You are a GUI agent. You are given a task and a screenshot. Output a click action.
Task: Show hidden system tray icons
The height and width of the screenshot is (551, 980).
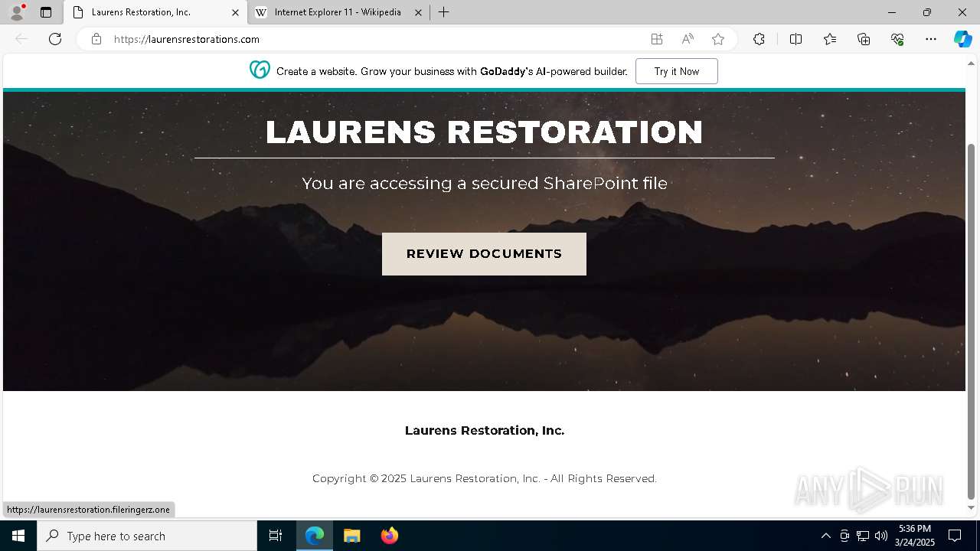825,536
